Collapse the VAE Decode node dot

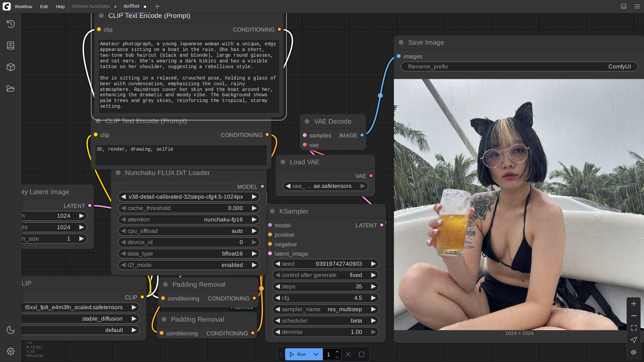307,121
